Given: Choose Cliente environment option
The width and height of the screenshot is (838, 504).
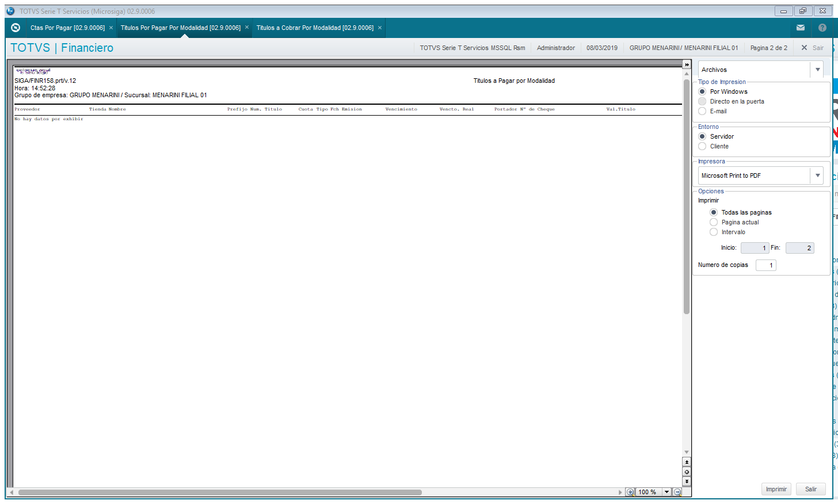Looking at the screenshot, I should click(x=702, y=146).
